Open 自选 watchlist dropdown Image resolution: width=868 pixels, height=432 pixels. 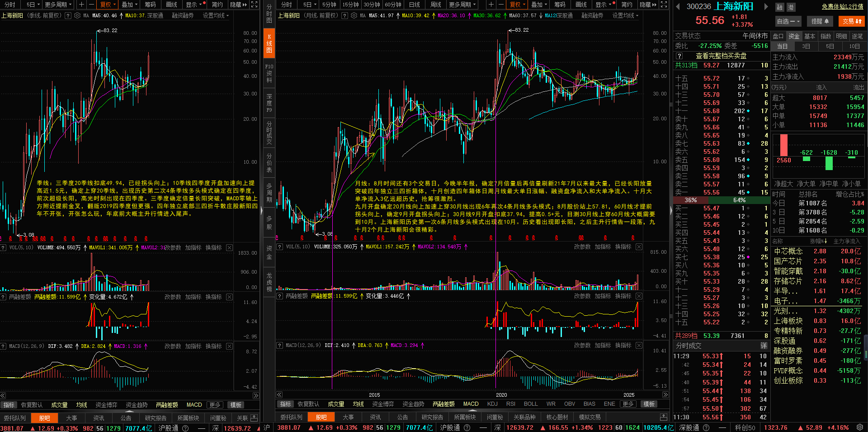pyautogui.click(x=788, y=21)
